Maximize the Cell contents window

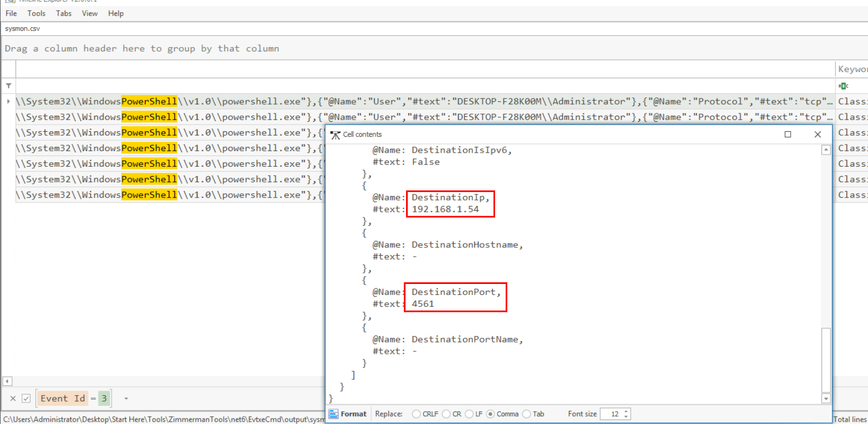tap(788, 135)
